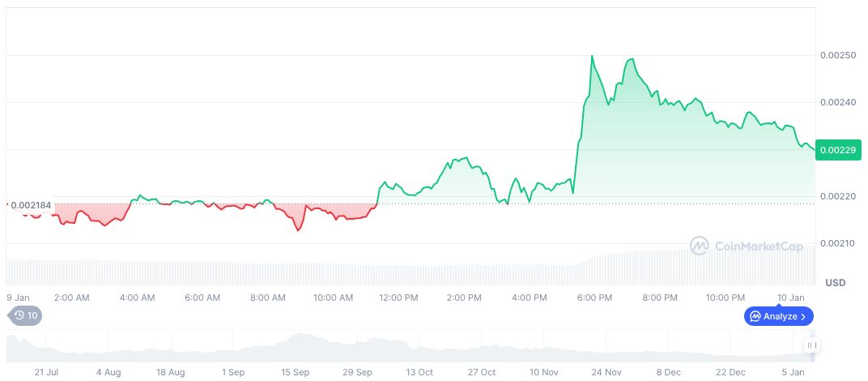Click the 0.00250 price axis label
Image resolution: width=868 pixels, height=381 pixels.
click(x=836, y=55)
